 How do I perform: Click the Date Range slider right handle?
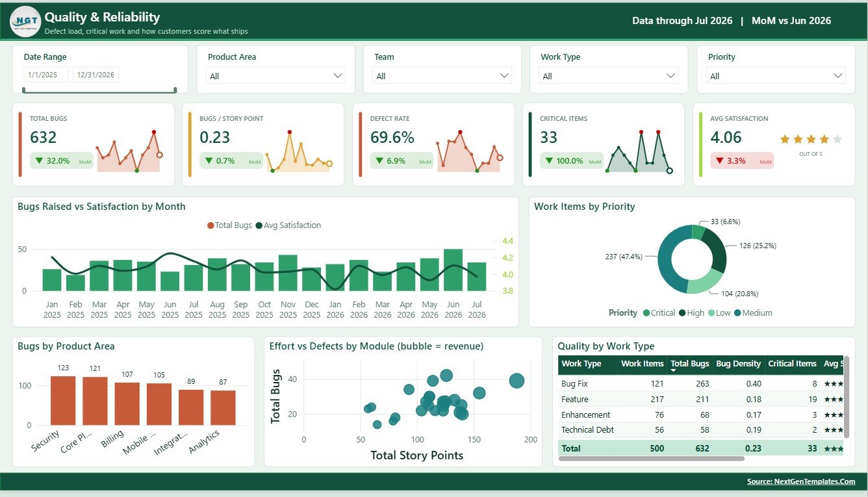pos(175,90)
